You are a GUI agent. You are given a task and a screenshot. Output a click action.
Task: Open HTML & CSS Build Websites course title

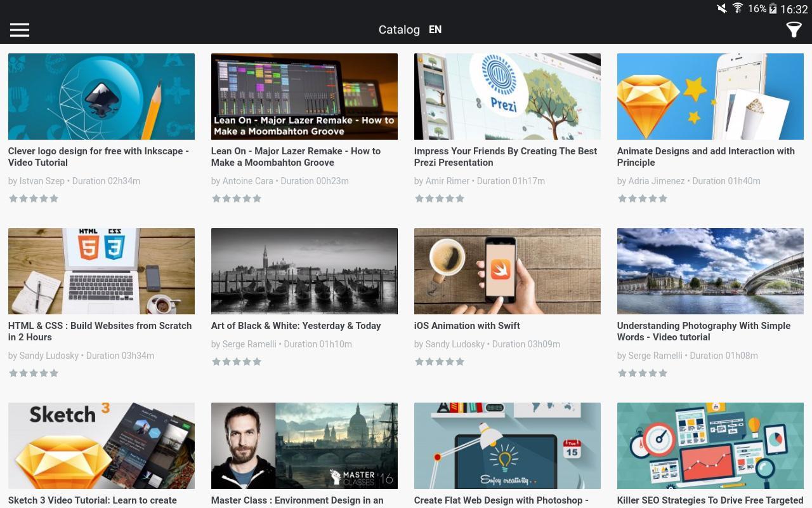[x=100, y=331]
